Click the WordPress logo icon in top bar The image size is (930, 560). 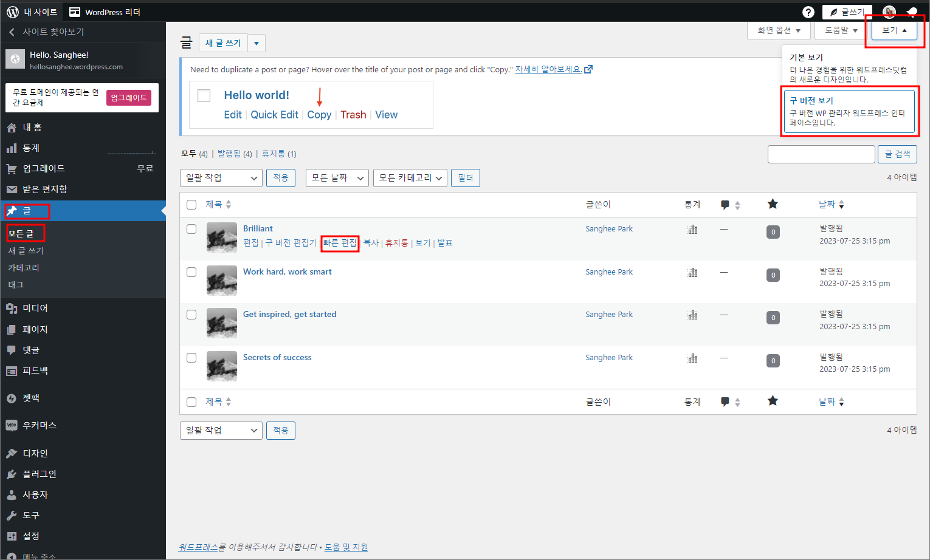[13, 12]
